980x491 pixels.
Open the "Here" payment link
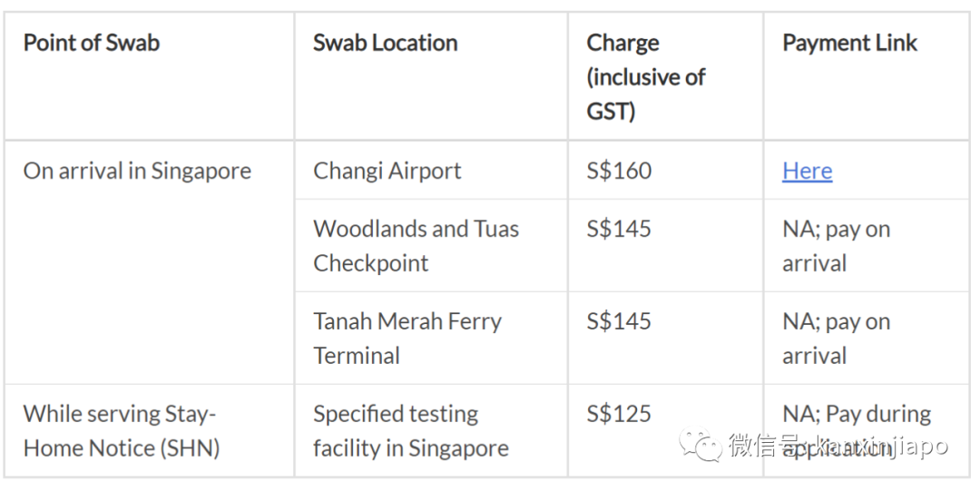(807, 171)
